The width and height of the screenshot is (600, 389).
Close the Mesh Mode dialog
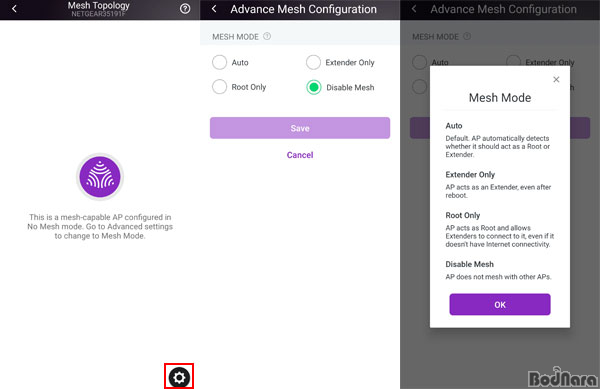click(556, 79)
